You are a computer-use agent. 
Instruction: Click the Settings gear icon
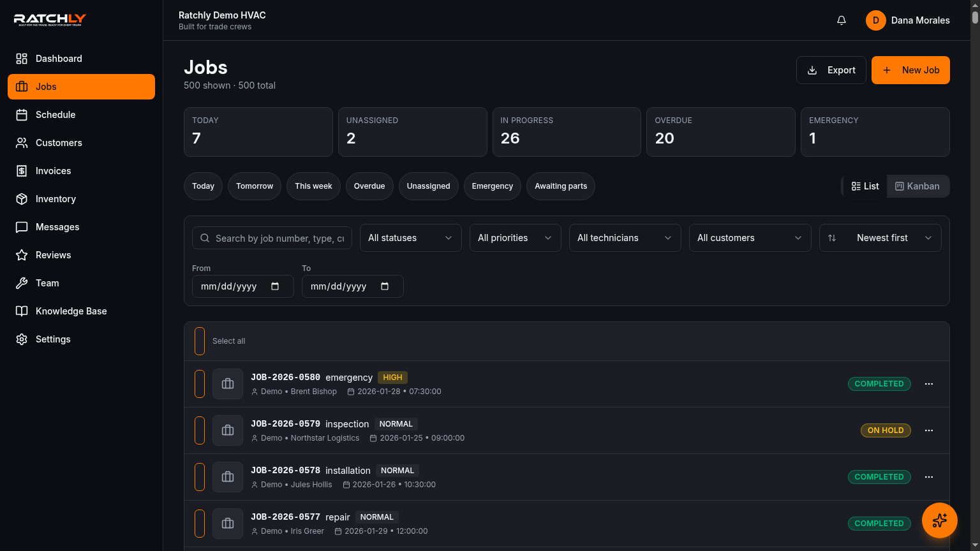(x=22, y=339)
